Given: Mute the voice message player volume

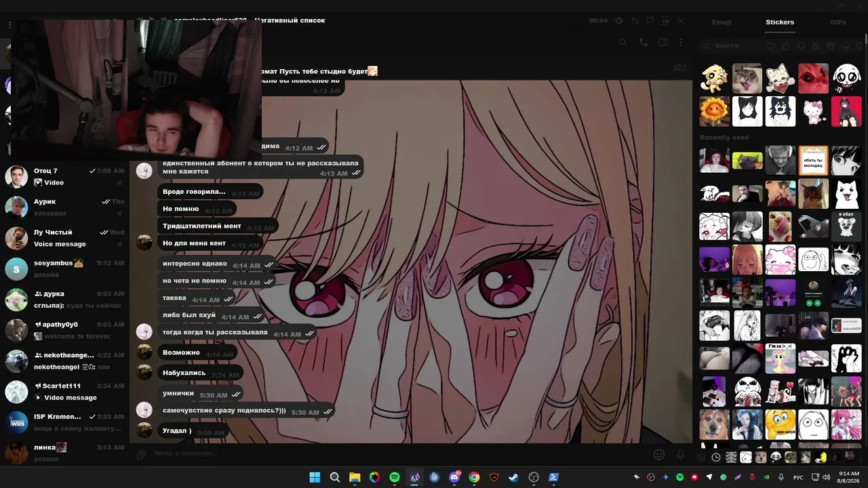Looking at the screenshot, I should tap(619, 21).
